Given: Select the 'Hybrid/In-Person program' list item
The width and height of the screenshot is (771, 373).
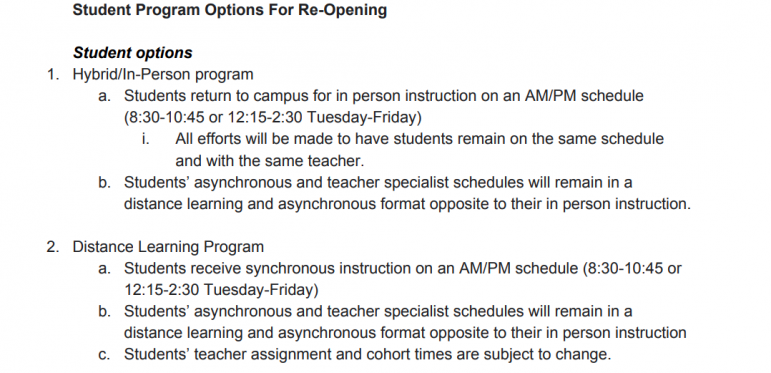Looking at the screenshot, I should tap(163, 75).
